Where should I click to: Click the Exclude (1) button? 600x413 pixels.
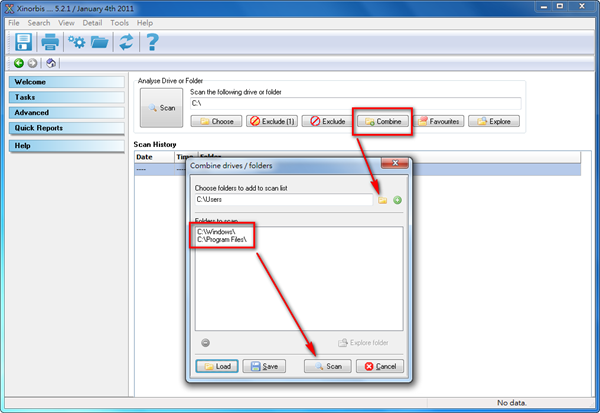272,121
